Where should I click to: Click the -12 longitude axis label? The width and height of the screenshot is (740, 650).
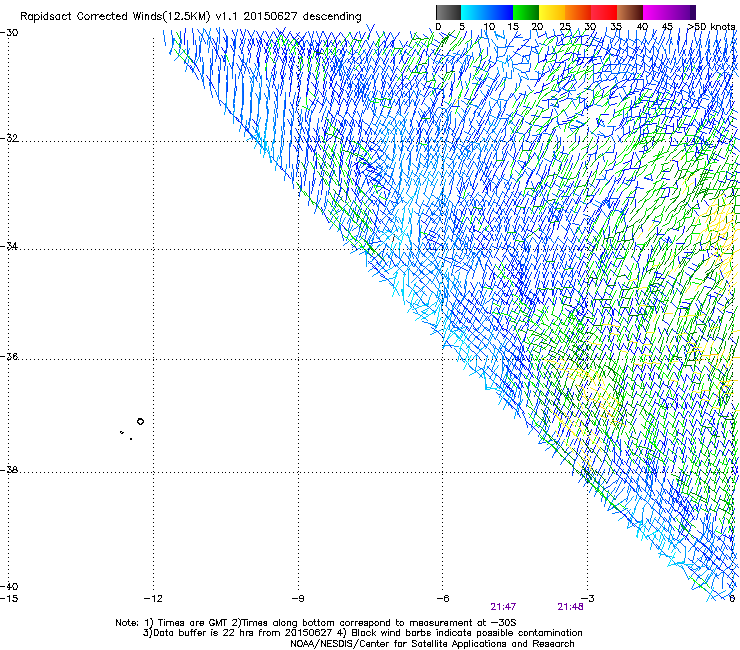click(x=153, y=599)
